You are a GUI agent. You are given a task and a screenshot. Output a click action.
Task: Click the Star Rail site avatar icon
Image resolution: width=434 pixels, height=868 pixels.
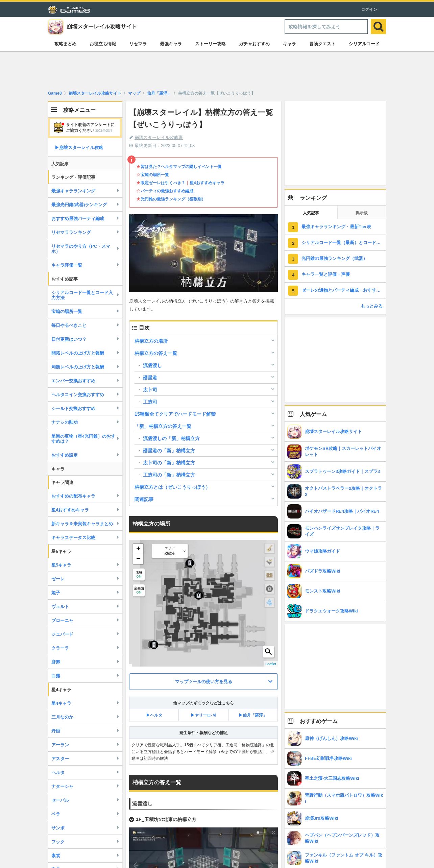tap(55, 27)
